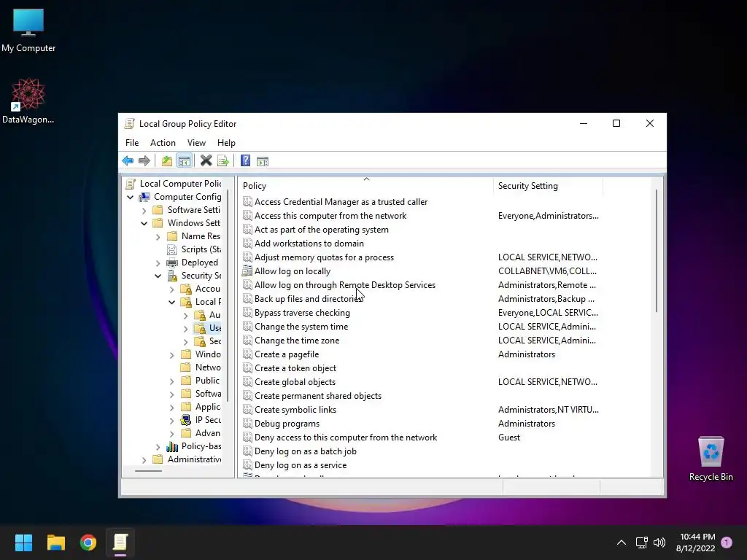Open the File menu

coord(132,143)
